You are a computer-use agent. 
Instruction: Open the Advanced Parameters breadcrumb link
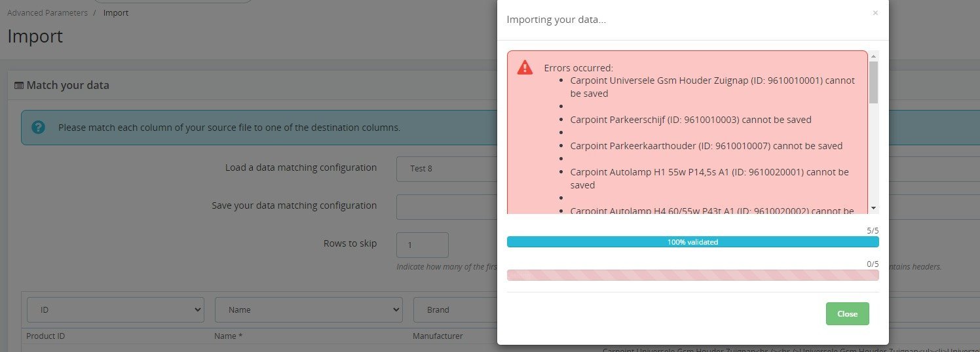47,13
